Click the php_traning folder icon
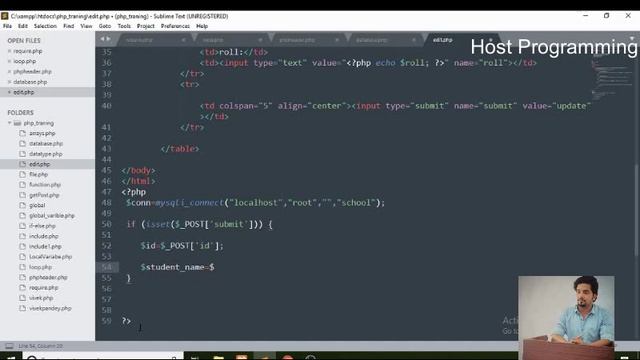 pyautogui.click(x=17, y=123)
